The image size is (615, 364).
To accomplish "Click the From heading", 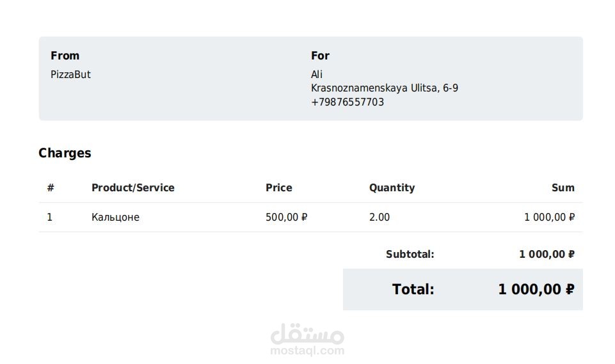I will click(65, 56).
